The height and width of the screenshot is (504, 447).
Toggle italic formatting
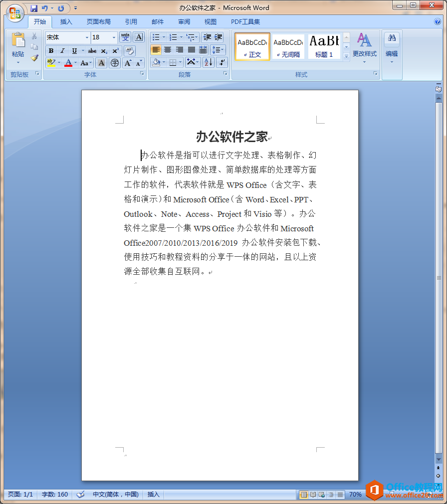pos(62,51)
